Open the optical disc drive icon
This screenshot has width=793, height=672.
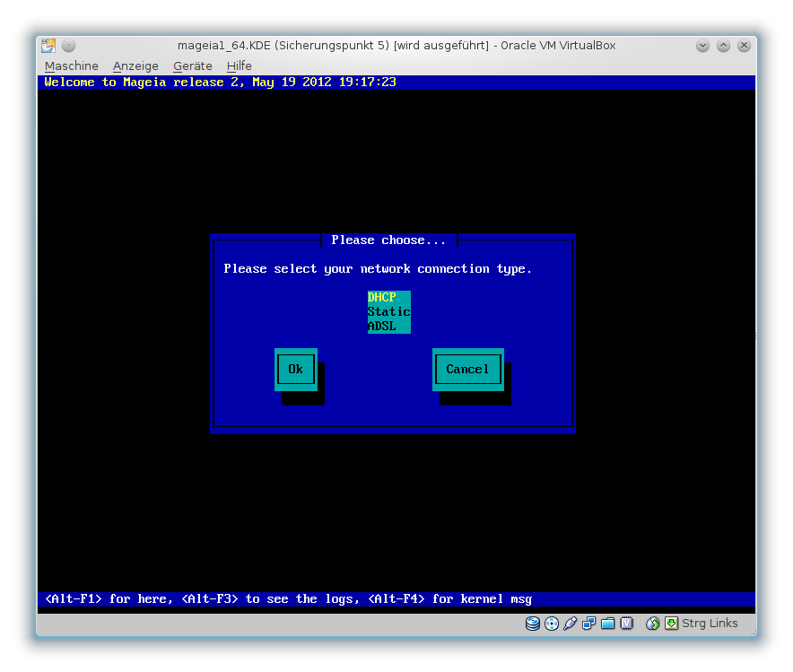(552, 624)
